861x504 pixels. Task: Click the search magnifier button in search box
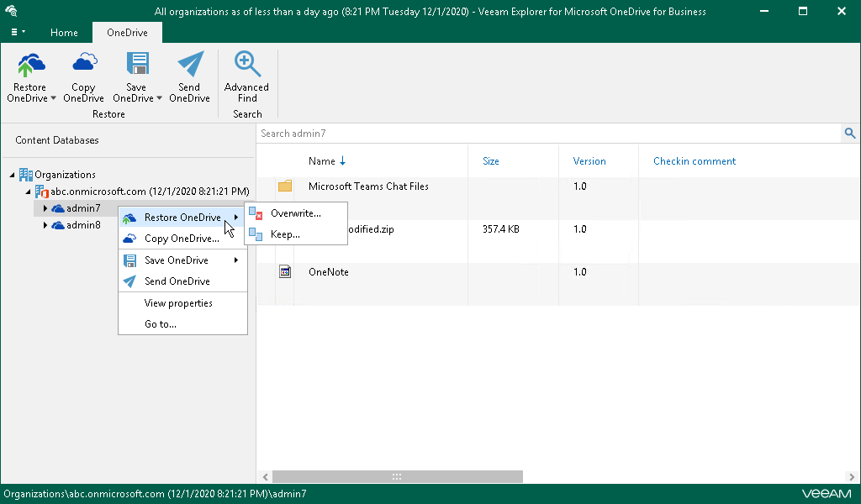click(x=849, y=134)
